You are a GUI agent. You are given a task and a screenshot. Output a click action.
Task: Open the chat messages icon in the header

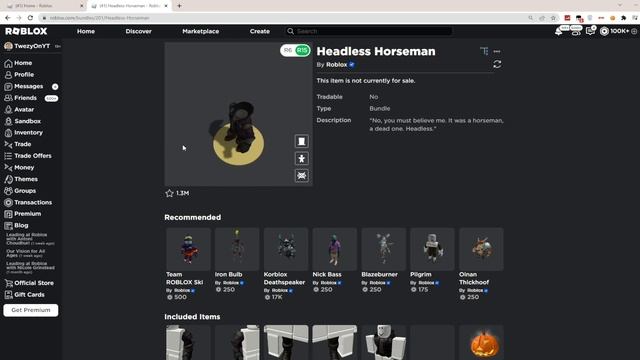[x=590, y=31]
